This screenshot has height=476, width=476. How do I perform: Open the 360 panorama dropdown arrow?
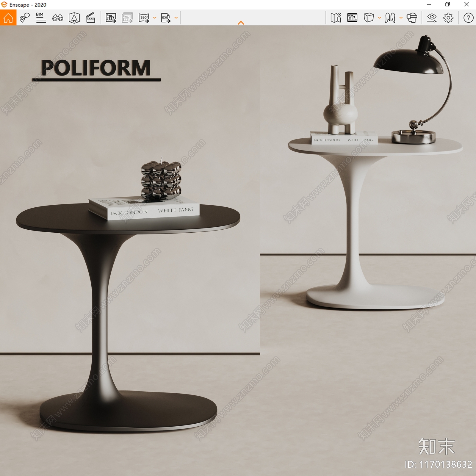[154, 18]
